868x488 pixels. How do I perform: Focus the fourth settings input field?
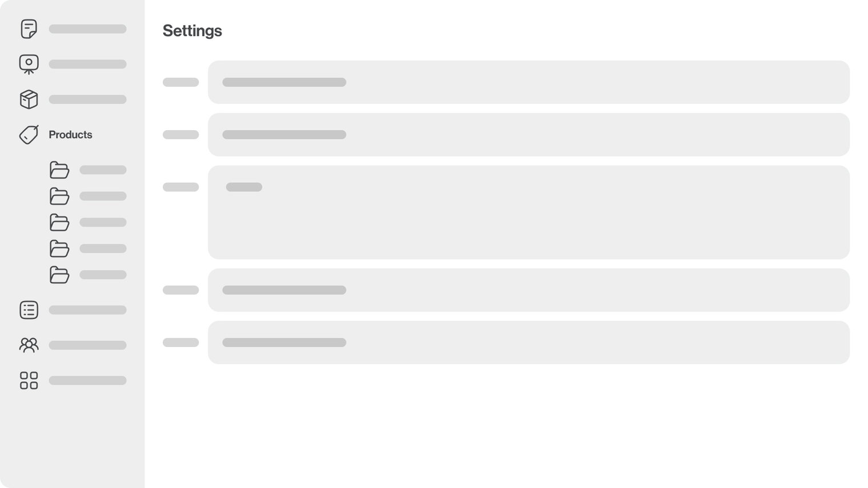pos(528,290)
